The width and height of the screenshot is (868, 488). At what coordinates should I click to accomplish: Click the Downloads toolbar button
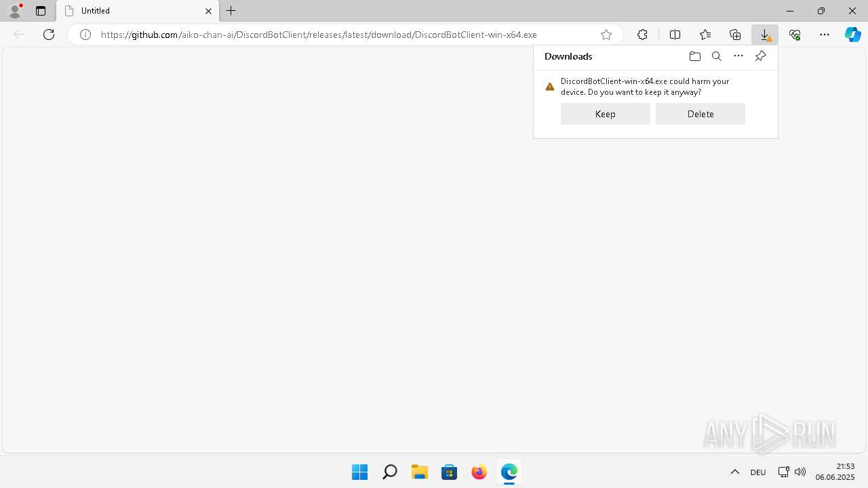point(765,35)
